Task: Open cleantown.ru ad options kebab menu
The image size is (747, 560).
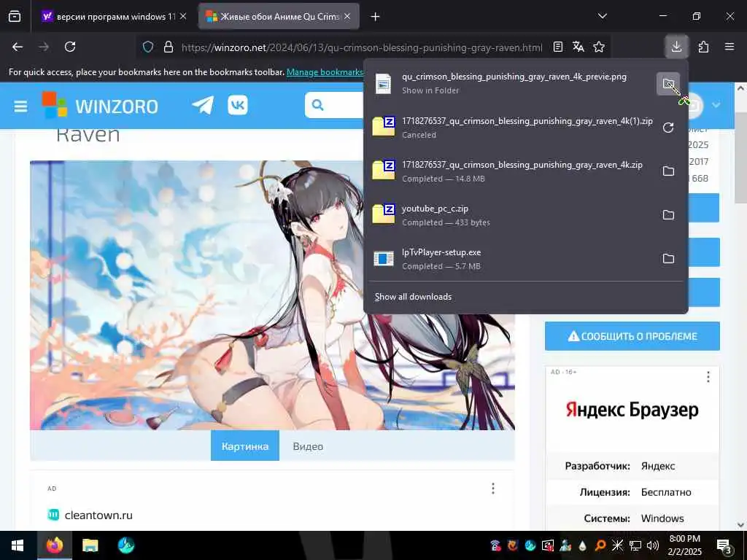Action: 493,489
